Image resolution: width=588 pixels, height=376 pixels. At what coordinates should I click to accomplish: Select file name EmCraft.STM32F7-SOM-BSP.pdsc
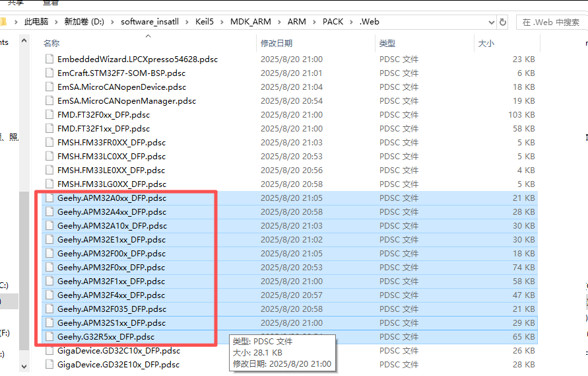pos(121,73)
